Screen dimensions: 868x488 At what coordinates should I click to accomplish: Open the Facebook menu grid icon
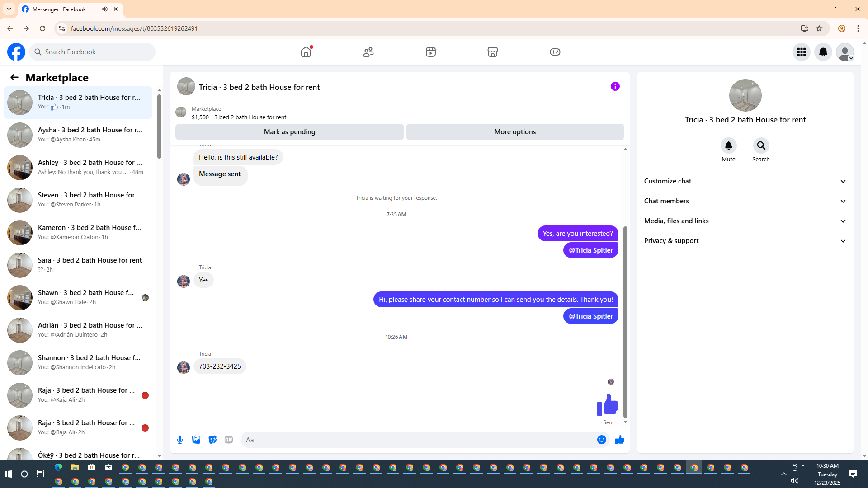point(801,52)
